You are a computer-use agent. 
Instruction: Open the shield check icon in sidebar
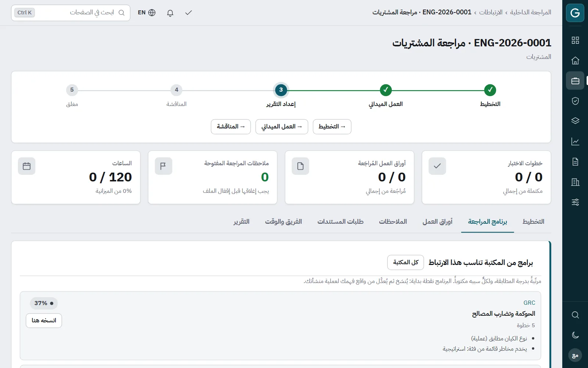(575, 101)
